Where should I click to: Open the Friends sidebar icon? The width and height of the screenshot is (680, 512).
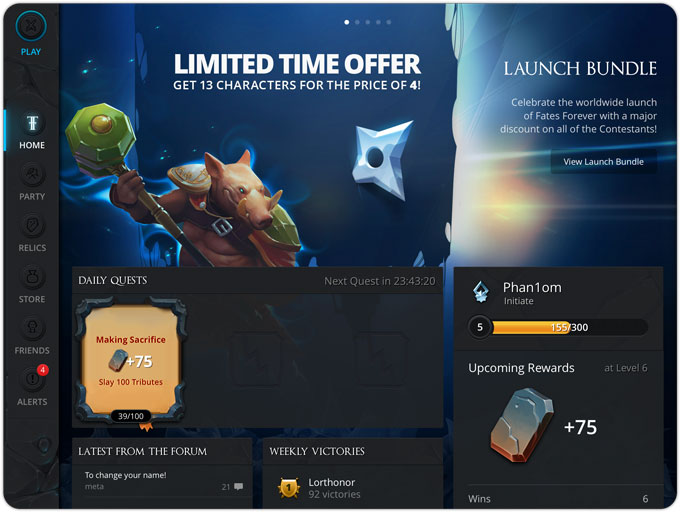[x=32, y=328]
